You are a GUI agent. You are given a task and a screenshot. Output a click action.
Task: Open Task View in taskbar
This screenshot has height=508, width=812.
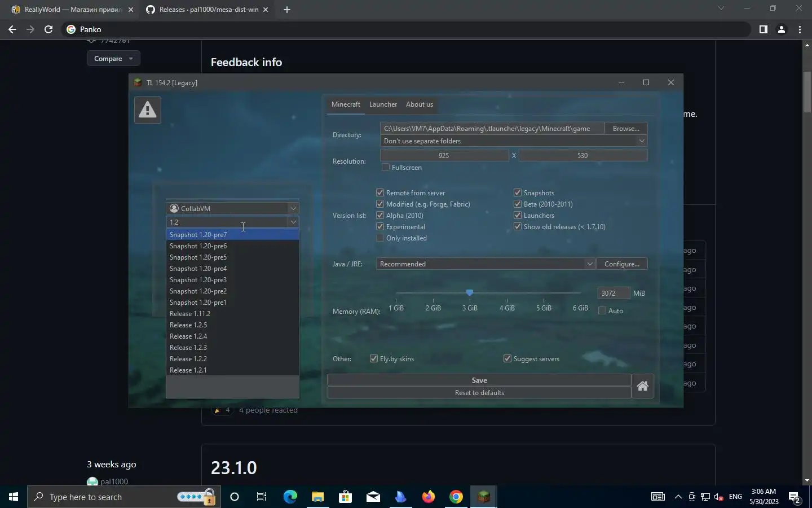(x=262, y=497)
